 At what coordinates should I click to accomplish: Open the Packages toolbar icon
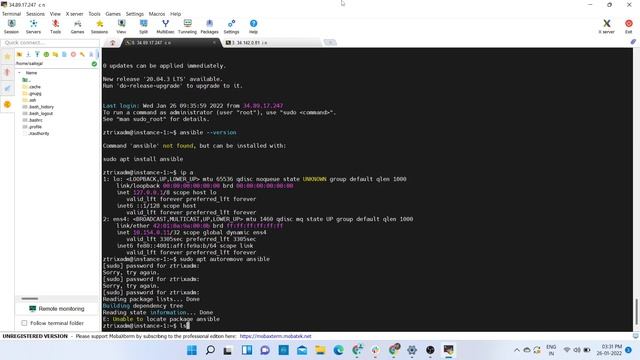[209, 27]
